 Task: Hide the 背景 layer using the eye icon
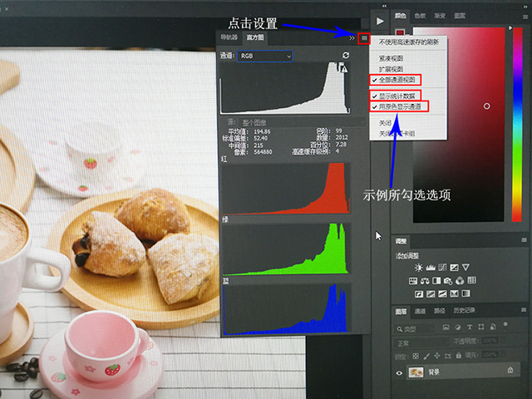click(399, 372)
